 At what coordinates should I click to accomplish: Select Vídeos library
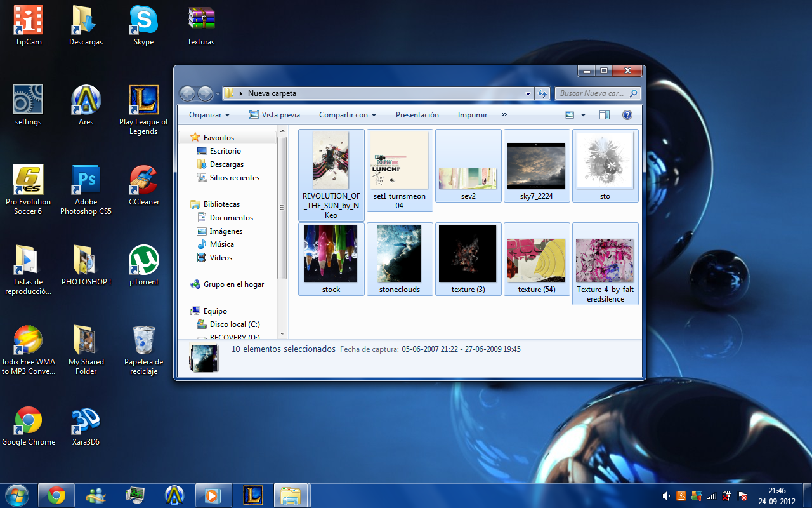(221, 258)
